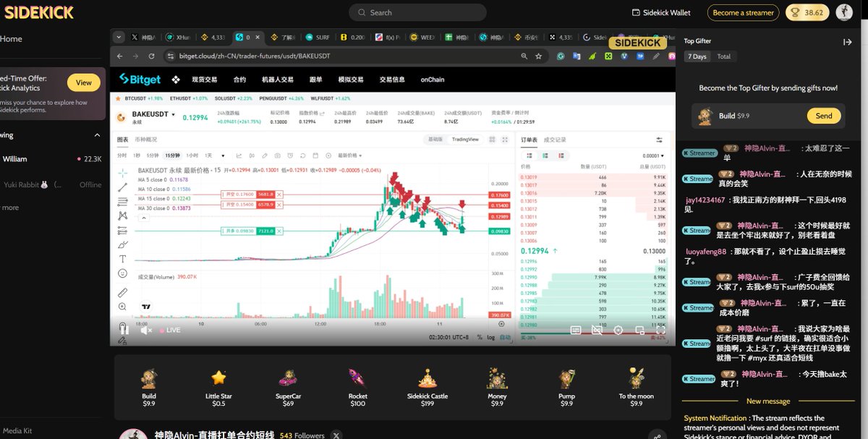
Task: Collapse the Following list chevron
Action: tap(97, 135)
